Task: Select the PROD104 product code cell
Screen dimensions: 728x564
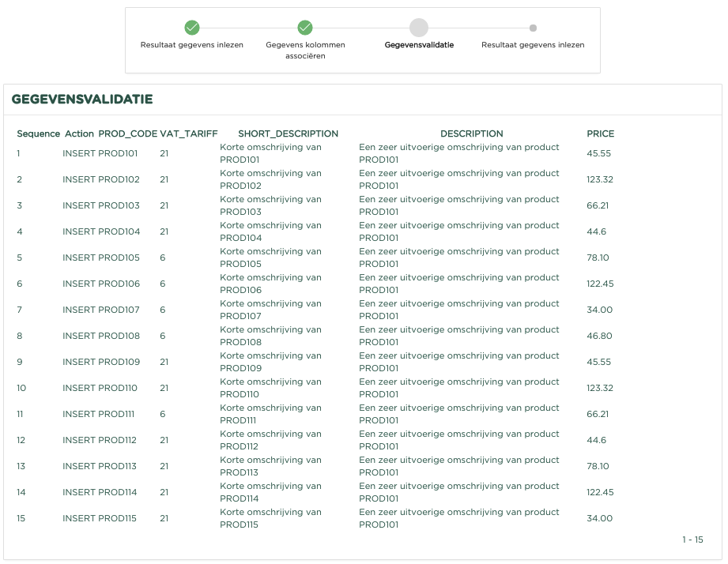Action: [119, 231]
